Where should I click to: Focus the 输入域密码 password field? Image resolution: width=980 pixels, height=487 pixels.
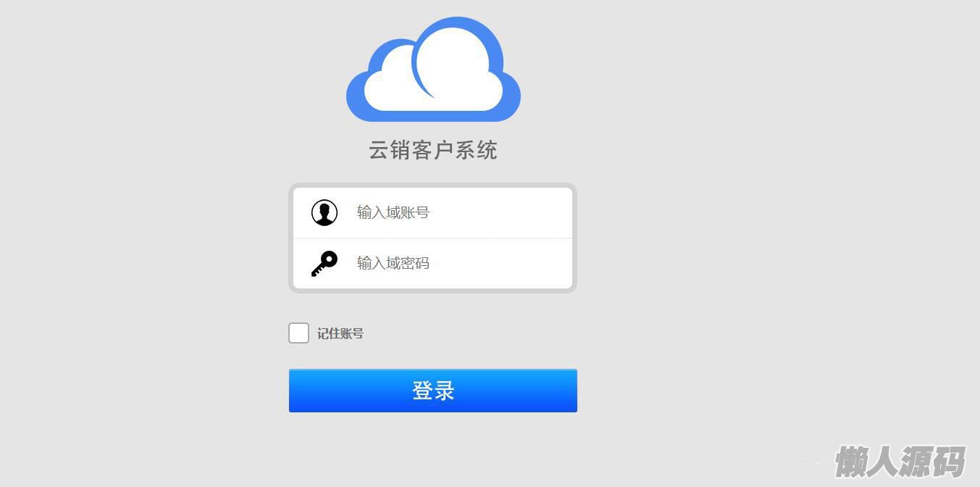(x=432, y=264)
